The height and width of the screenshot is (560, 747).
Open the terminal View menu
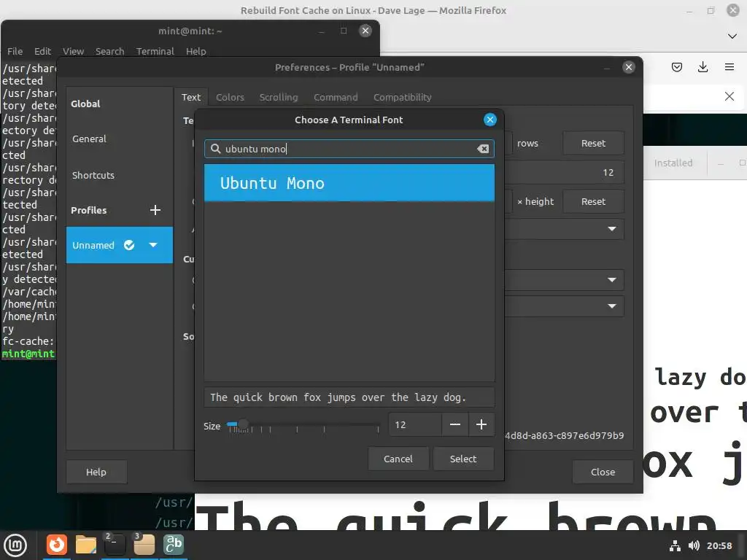click(73, 52)
